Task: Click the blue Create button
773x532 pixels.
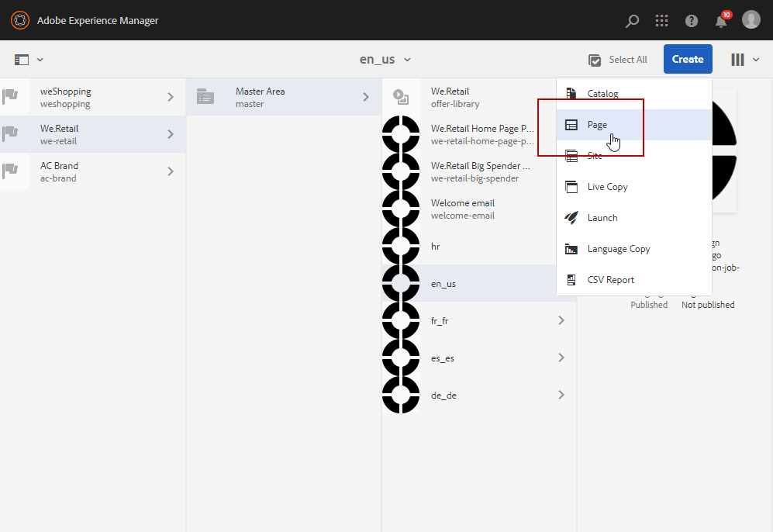Action: [688, 59]
